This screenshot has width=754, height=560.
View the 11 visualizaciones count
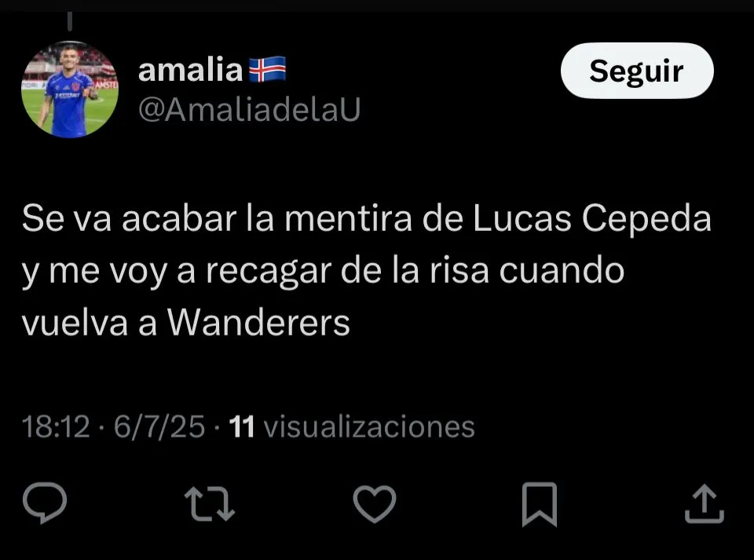(x=352, y=426)
